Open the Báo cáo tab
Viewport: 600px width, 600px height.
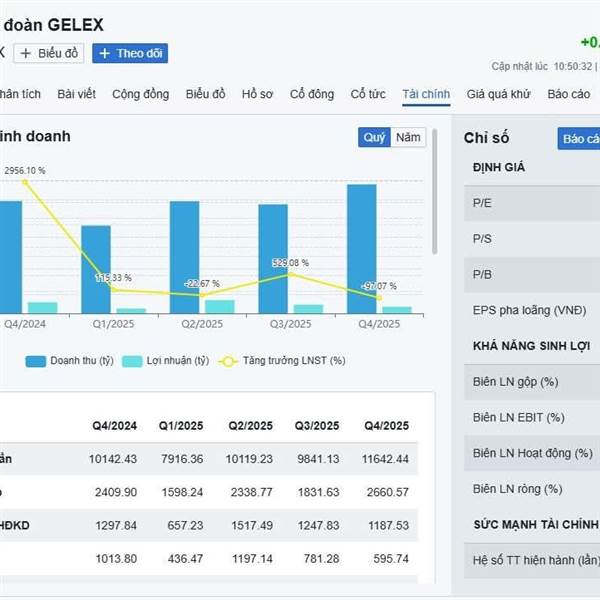click(x=569, y=94)
